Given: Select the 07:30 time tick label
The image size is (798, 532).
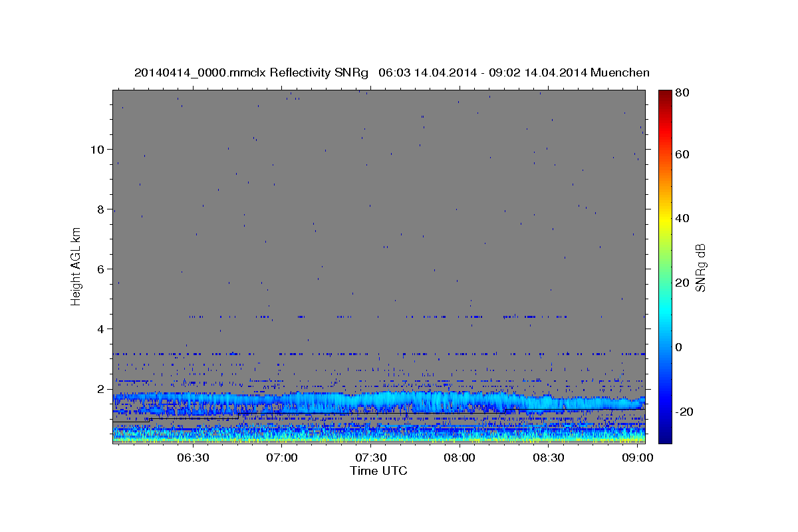Looking at the screenshot, I should coord(370,458).
